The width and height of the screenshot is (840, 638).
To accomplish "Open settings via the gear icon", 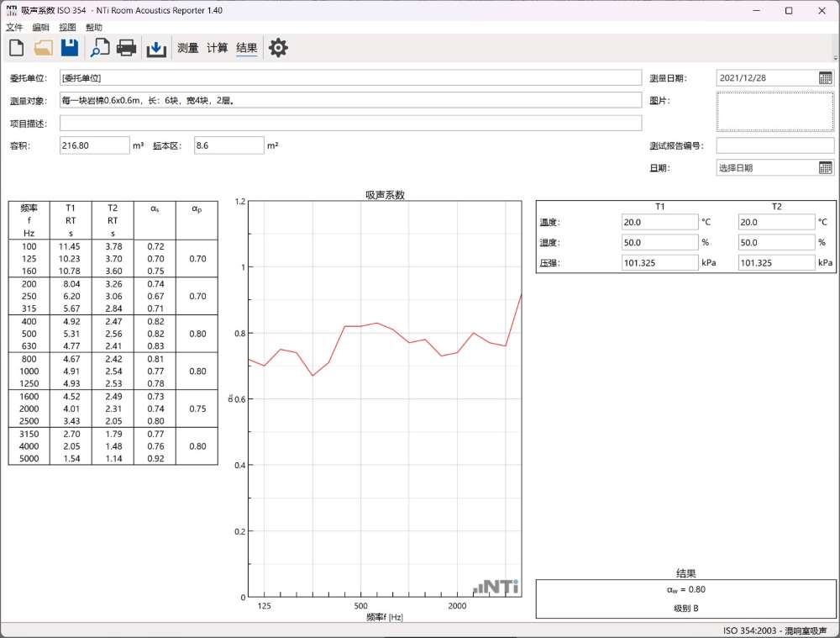I will click(278, 48).
